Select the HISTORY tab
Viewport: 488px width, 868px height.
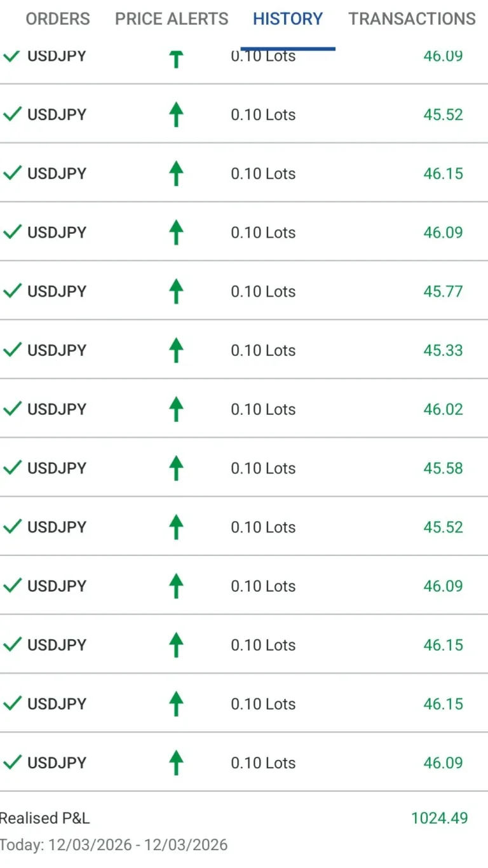[x=288, y=19]
